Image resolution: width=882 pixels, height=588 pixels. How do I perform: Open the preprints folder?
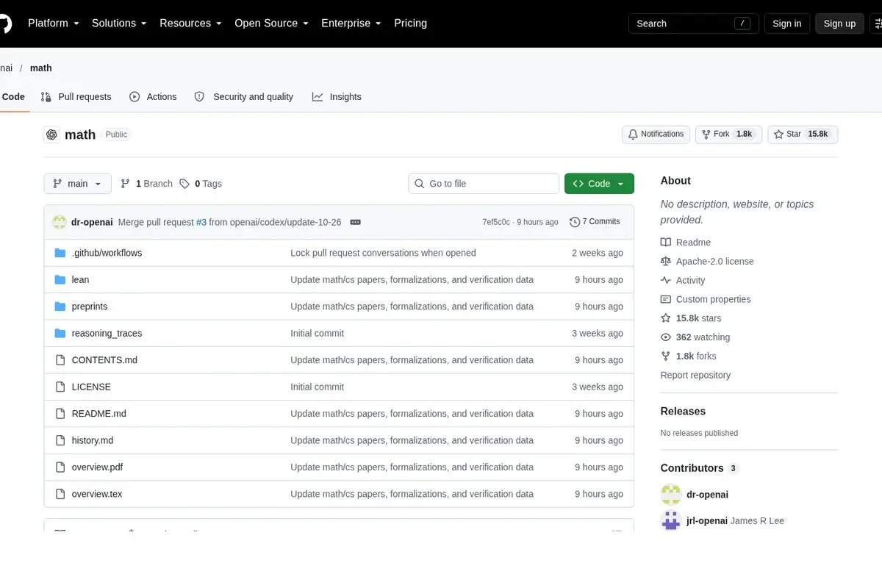tap(90, 306)
